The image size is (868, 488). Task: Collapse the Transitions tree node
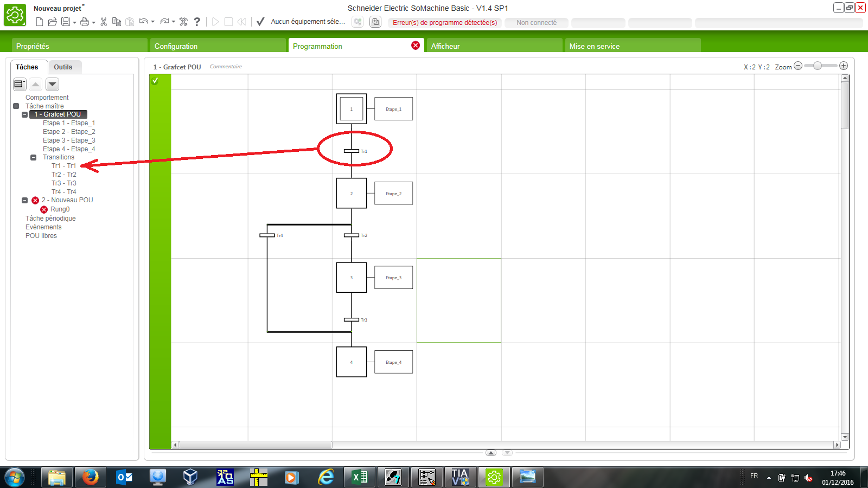(x=34, y=157)
